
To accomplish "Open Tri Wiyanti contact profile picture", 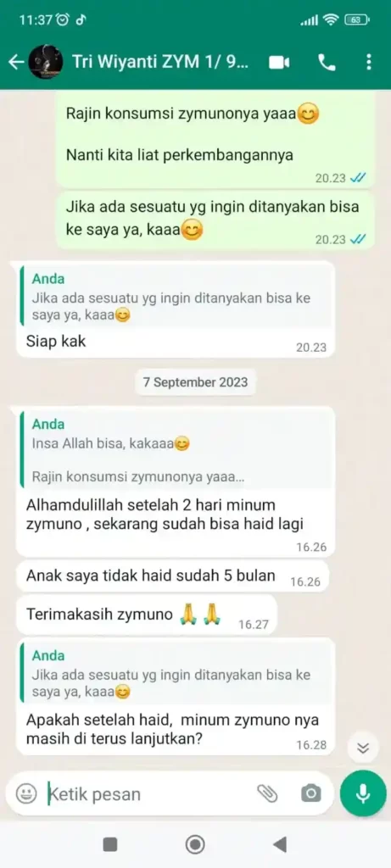I will pyautogui.click(x=44, y=62).
